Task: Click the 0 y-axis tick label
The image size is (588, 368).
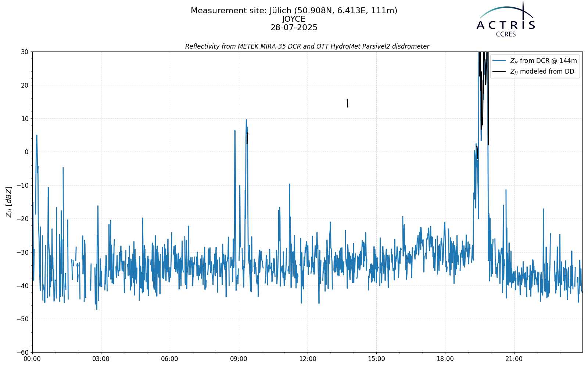Action: pyautogui.click(x=26, y=152)
